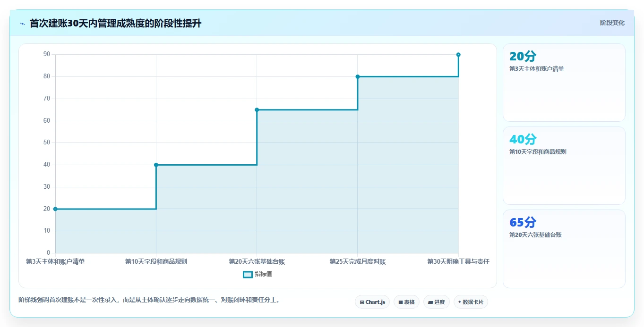Open the 65分 data card

tap(564, 249)
